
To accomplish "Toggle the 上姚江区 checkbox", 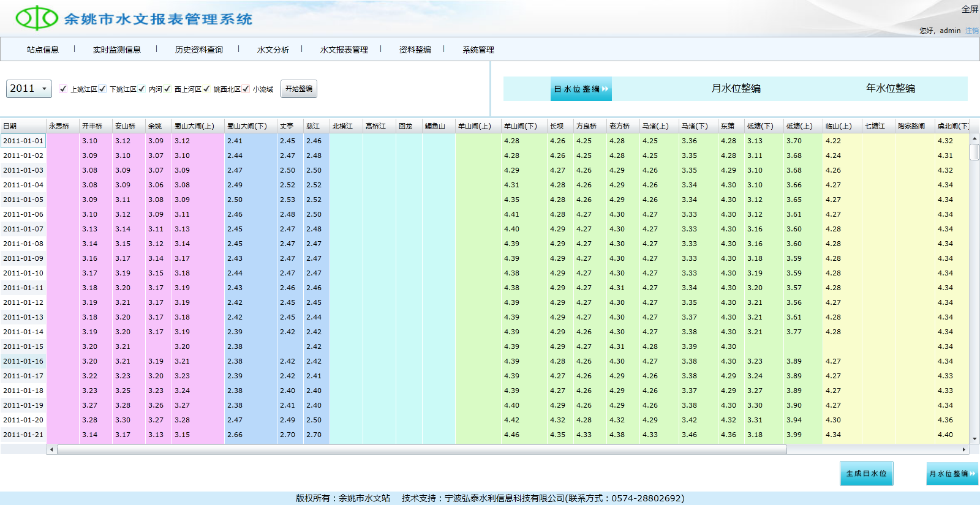I will coord(63,89).
